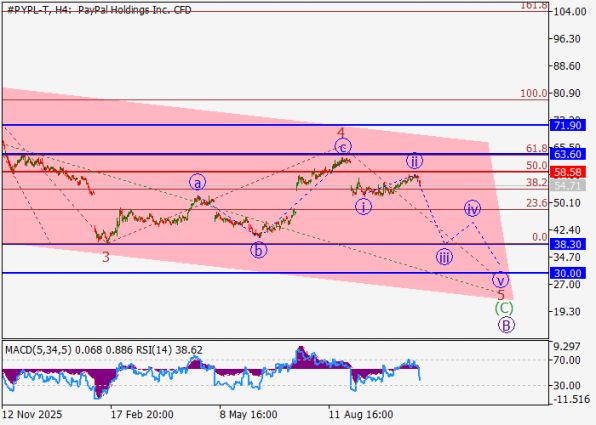Select the circled wave 'a' marker

[198, 183]
